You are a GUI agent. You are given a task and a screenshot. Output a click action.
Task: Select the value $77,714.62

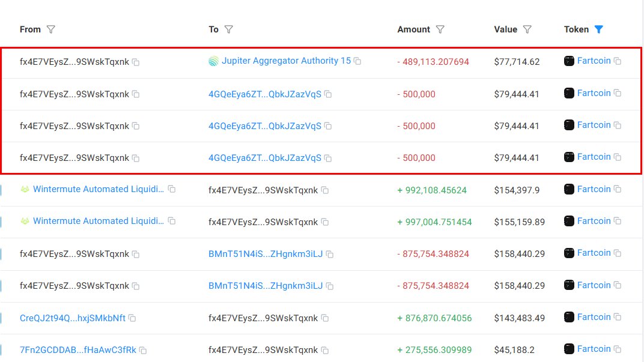pos(517,62)
